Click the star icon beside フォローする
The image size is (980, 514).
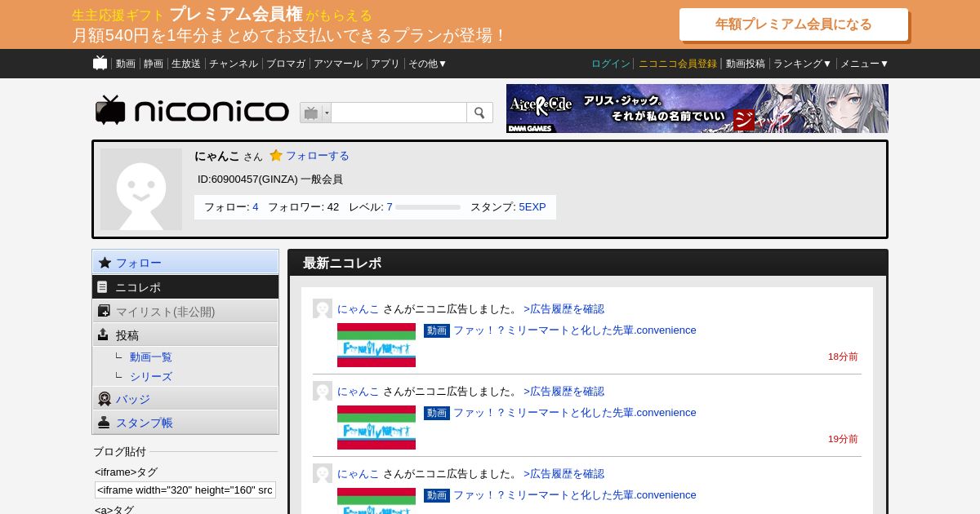click(x=276, y=155)
